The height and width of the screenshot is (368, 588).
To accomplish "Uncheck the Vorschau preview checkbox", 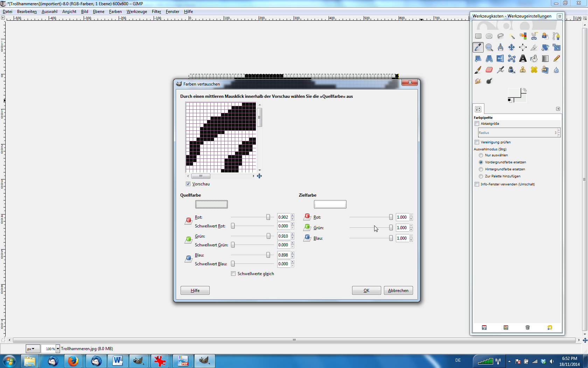I will point(188,184).
